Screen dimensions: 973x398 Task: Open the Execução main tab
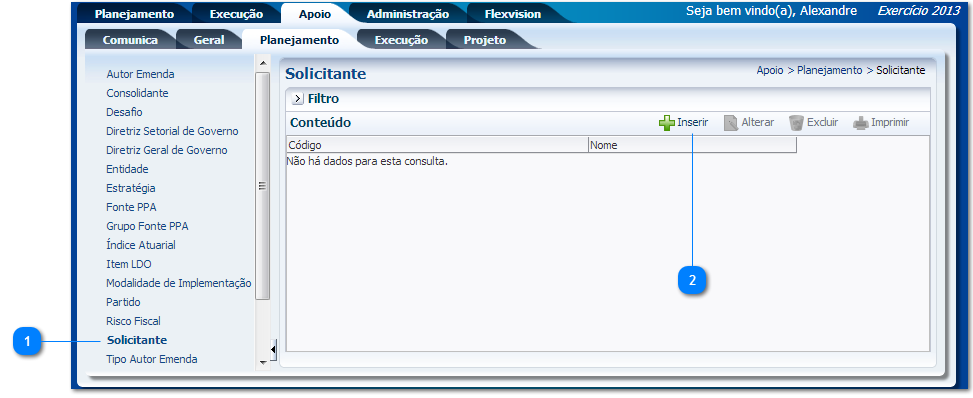(236, 14)
